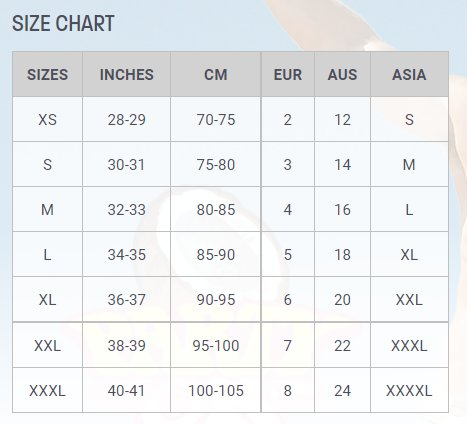Select the 70-75 cm cell
This screenshot has height=424, width=467.
pyautogui.click(x=216, y=119)
